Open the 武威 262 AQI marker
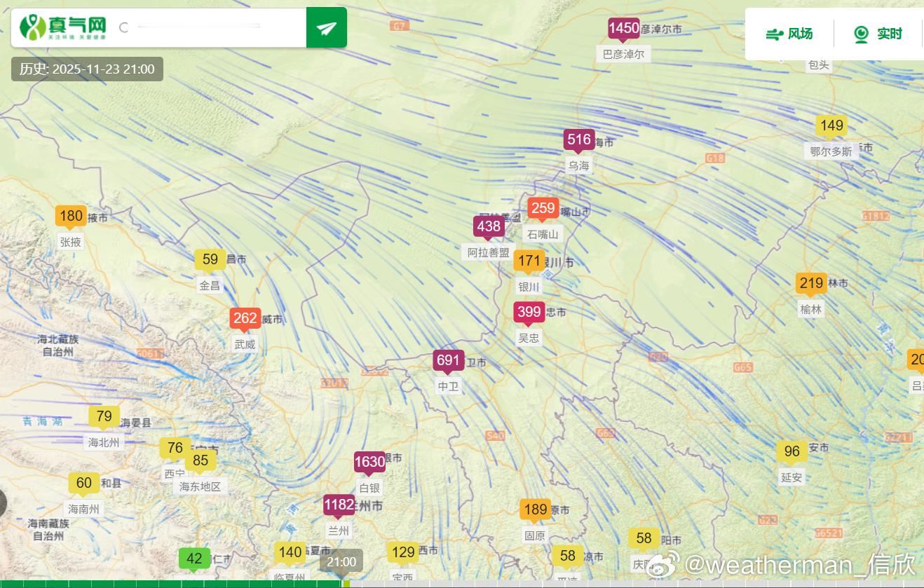 coord(245,318)
